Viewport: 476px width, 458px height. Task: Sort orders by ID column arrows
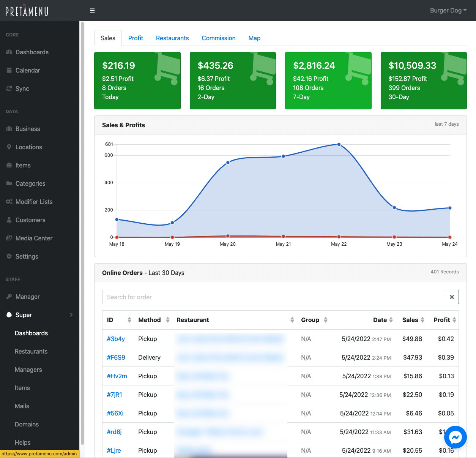[129, 320]
